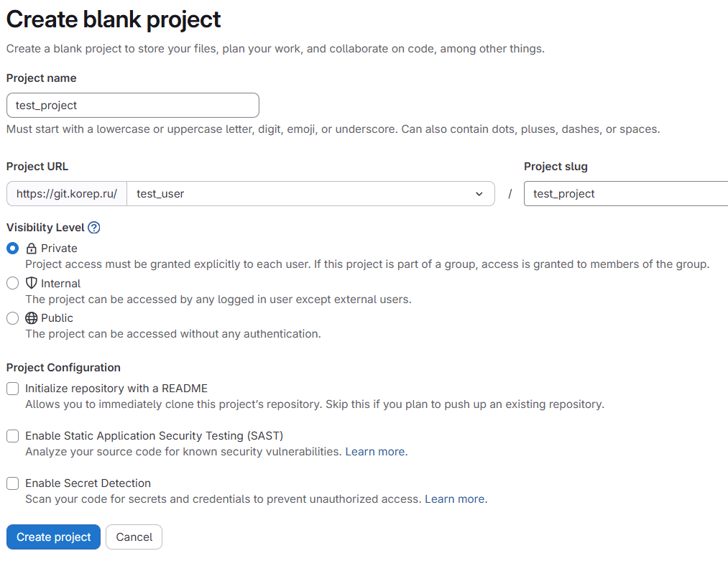The image size is (728, 561).
Task: Click the shield icon beside Internal
Action: 32,283
